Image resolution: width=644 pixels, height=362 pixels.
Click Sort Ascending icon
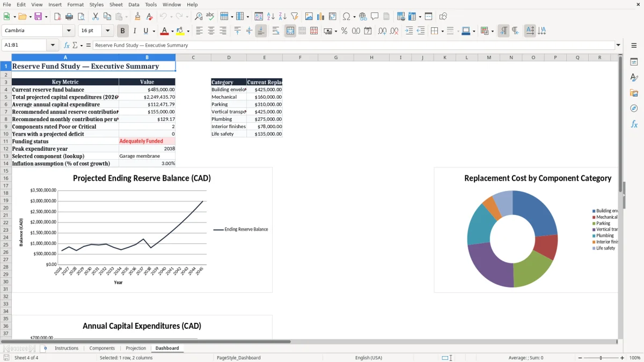(x=271, y=17)
